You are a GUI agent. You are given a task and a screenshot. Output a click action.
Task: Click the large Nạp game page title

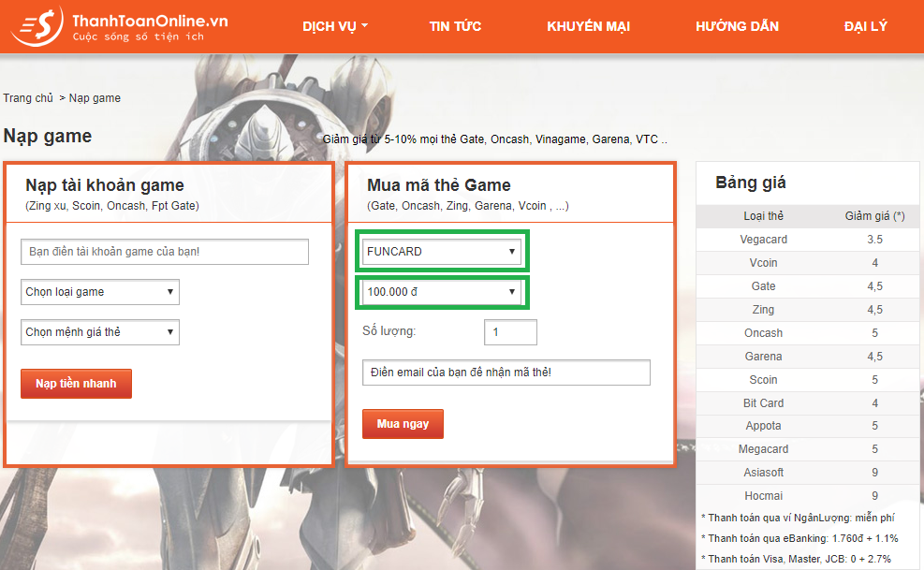pos(48,136)
